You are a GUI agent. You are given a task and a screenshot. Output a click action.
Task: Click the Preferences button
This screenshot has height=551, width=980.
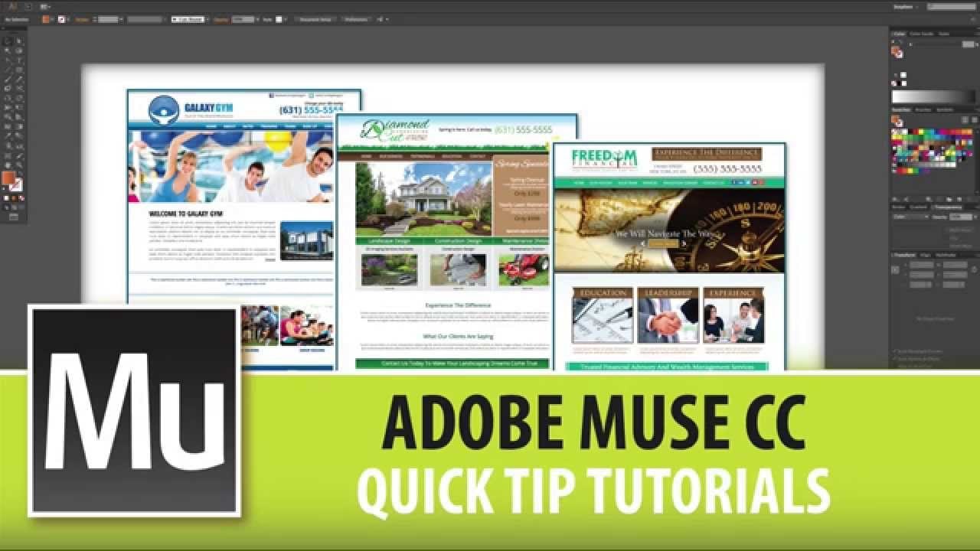click(x=356, y=18)
